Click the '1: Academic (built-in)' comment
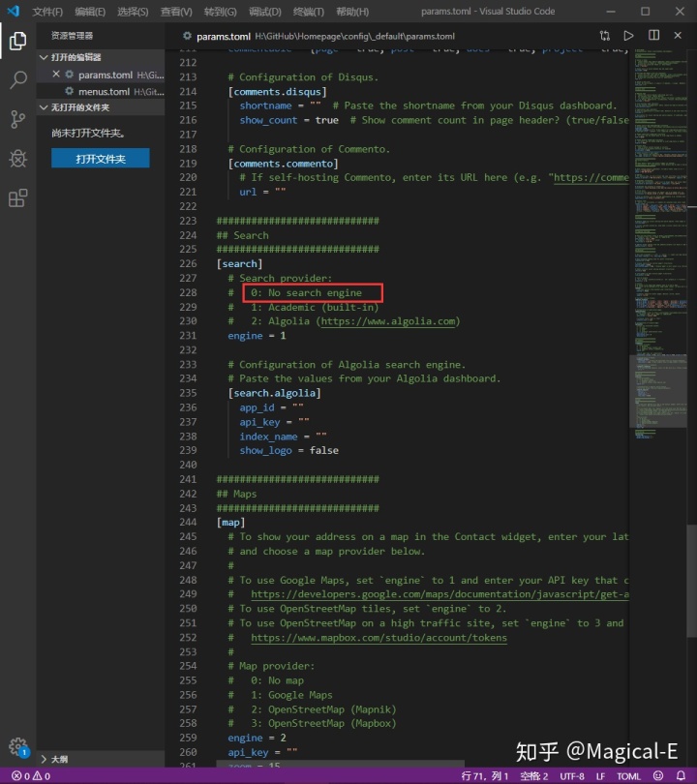Screen dimensions: 697x784 (x=315, y=307)
